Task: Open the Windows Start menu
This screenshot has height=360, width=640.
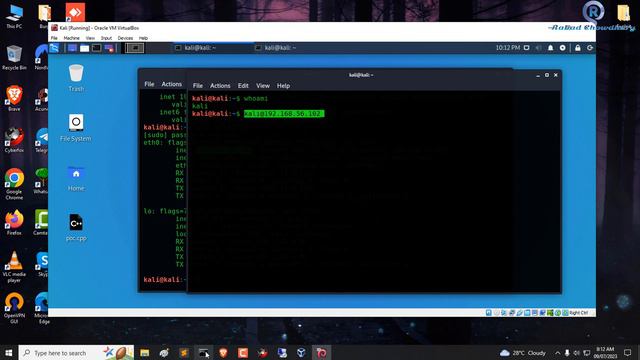Action: coord(9,353)
